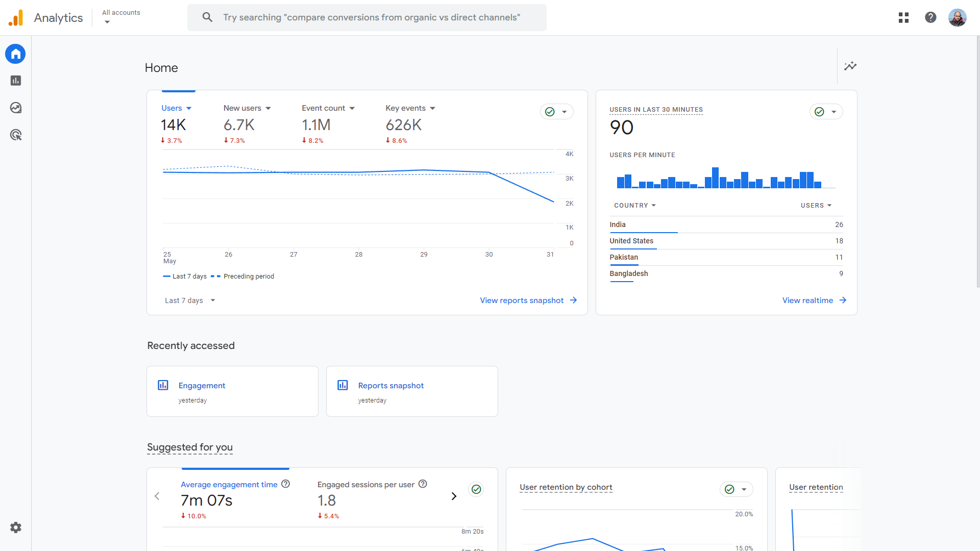Screen dimensions: 980x551
Task: Open the Google apps grid
Action: coord(903,18)
